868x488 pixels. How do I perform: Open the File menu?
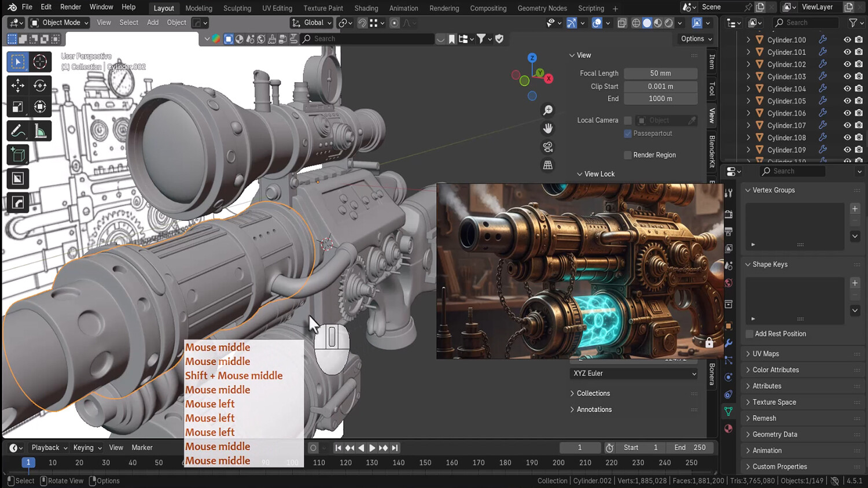[27, 7]
